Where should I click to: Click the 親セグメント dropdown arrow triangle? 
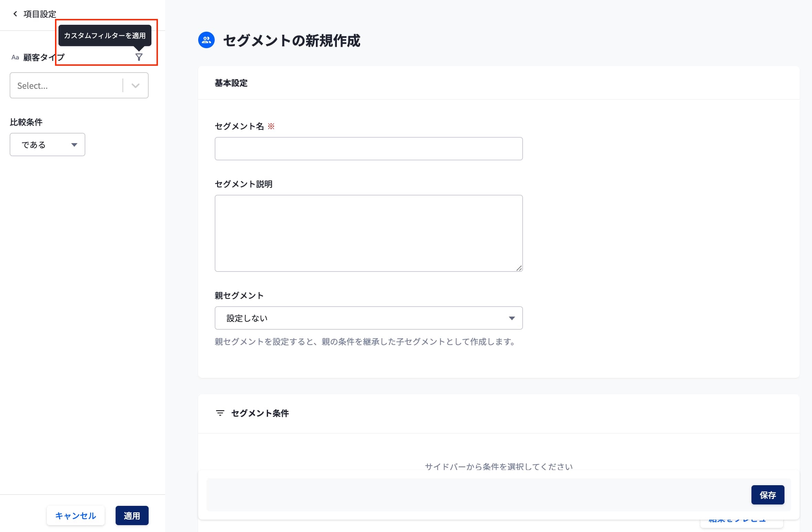(512, 318)
